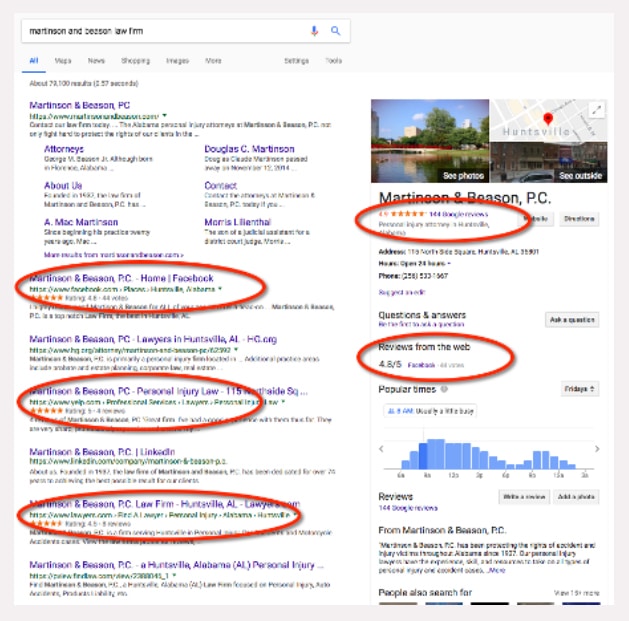Expand the arrow beside the facebook.com URL

[220, 289]
